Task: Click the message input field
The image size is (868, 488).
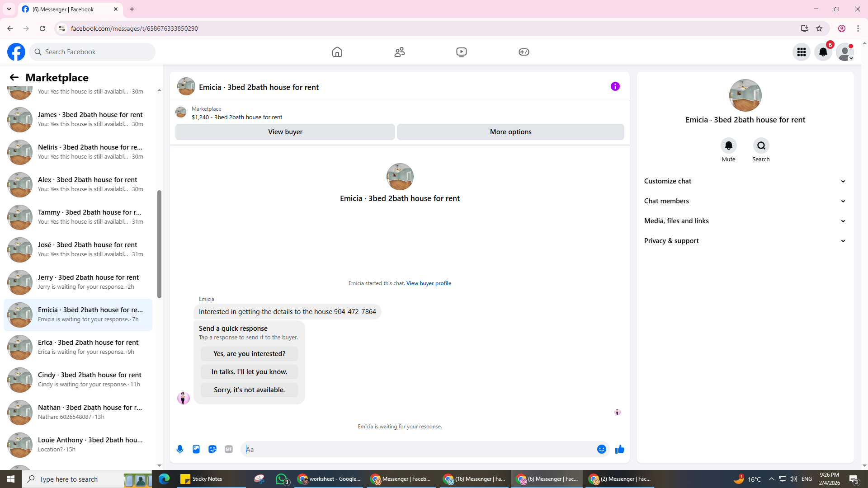Action: coord(418,449)
